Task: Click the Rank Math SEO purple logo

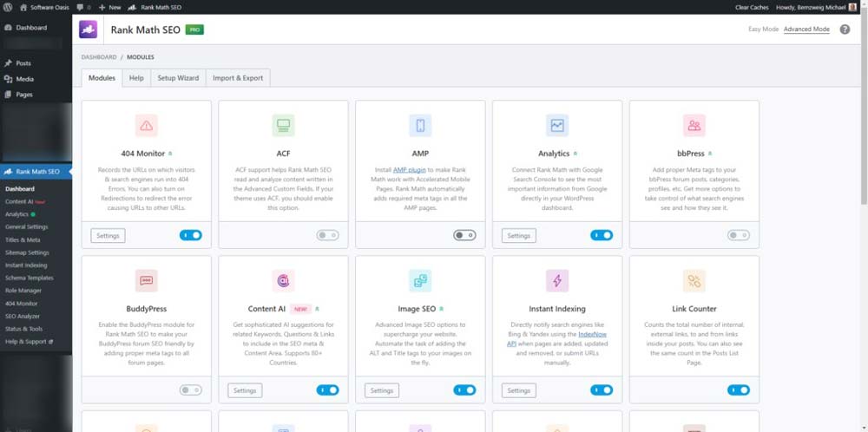Action: point(88,29)
